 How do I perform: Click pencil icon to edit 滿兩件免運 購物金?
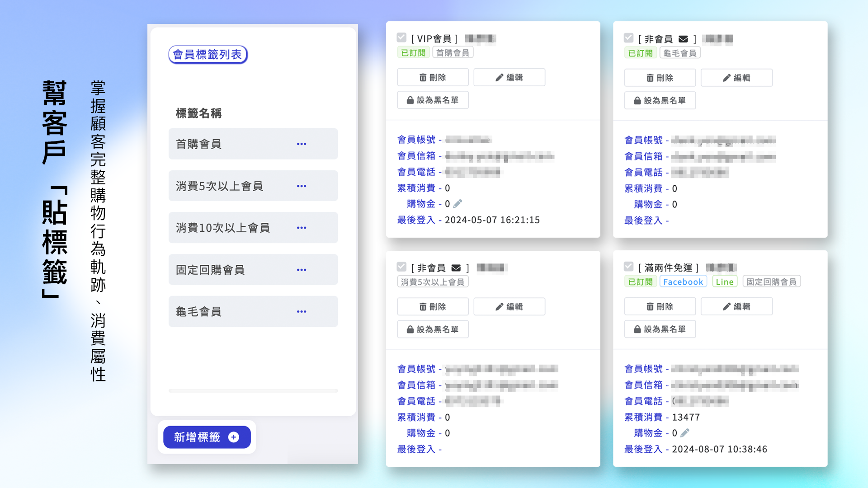coord(685,433)
